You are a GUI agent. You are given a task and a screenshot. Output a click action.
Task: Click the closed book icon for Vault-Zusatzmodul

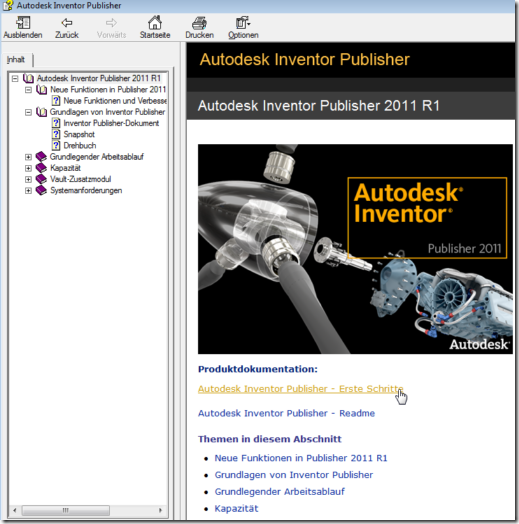coord(41,179)
